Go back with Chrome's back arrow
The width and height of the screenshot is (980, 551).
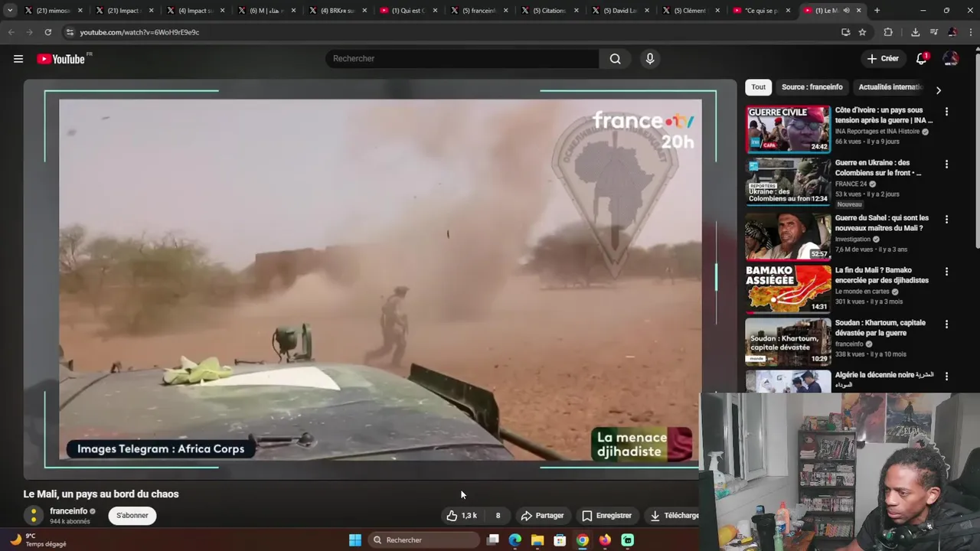coord(11,32)
